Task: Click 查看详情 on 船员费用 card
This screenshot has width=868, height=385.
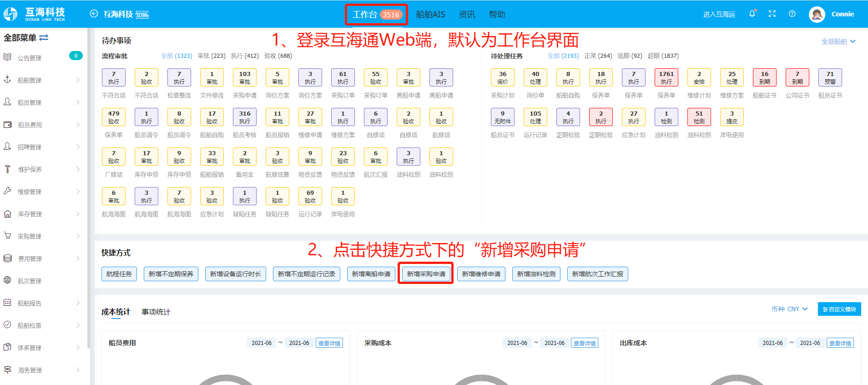Action: click(329, 343)
